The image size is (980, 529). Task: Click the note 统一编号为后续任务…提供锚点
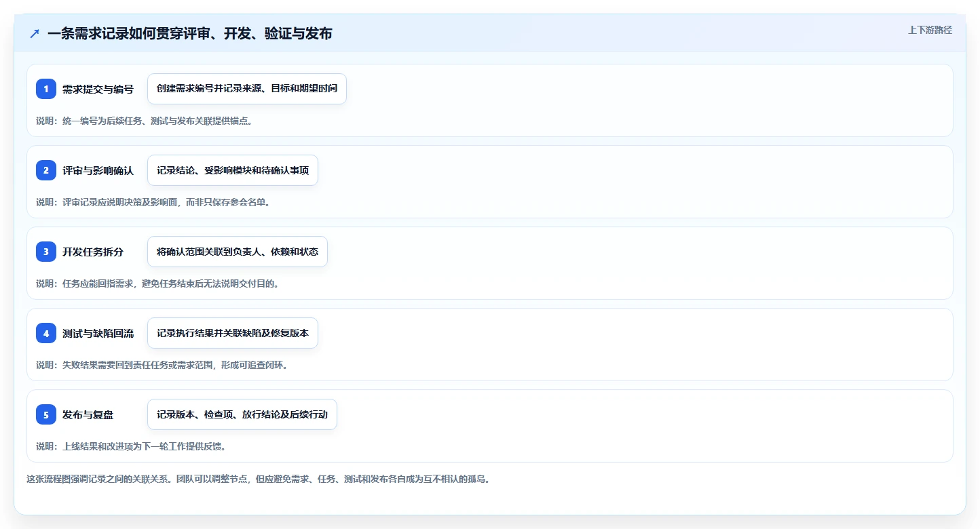(145, 121)
